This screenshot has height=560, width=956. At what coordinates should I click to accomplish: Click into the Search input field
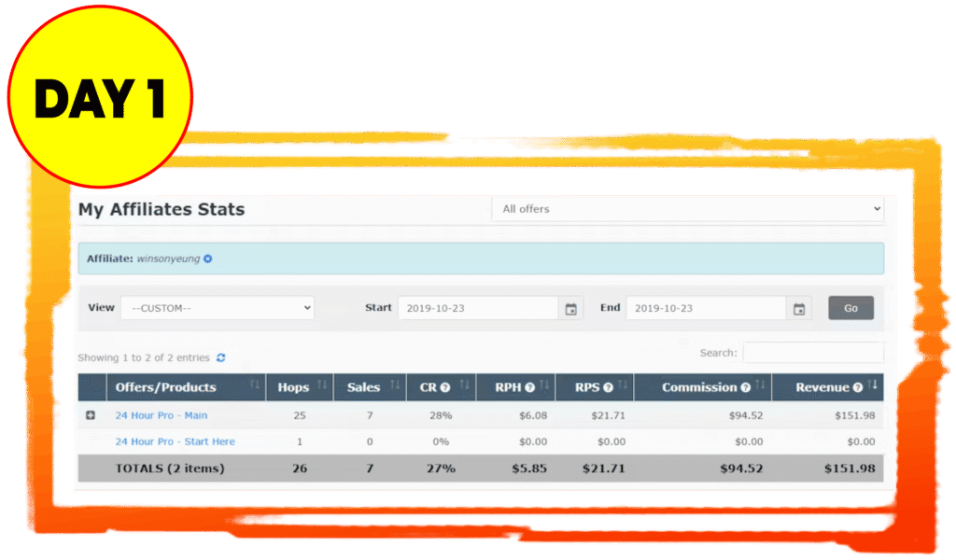812,353
